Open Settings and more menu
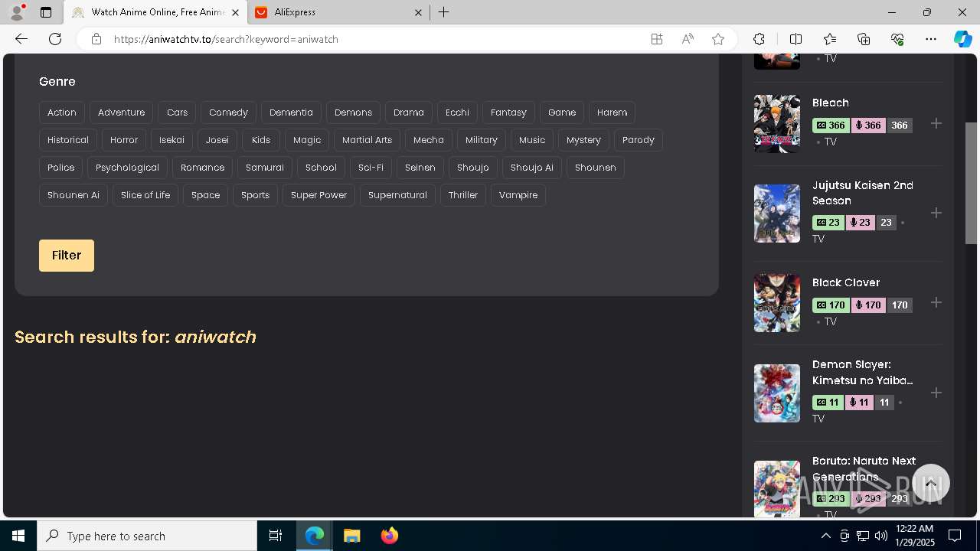The height and width of the screenshot is (551, 980). 931,39
